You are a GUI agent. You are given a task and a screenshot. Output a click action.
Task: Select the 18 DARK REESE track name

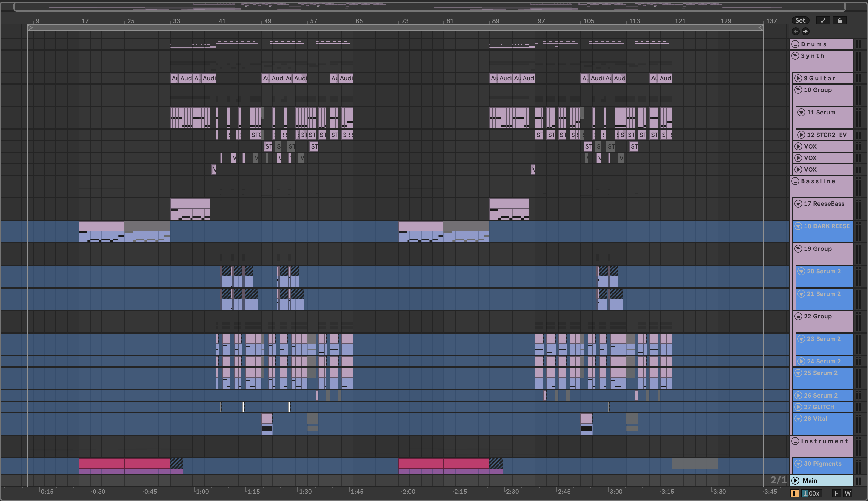click(x=827, y=226)
